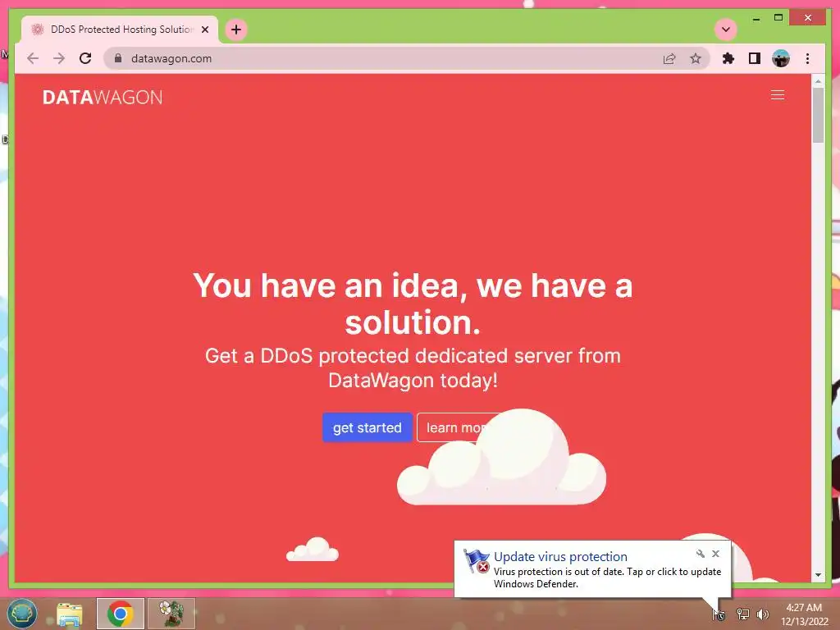The width and height of the screenshot is (840, 630).
Task: Open the DataWagon hamburger menu
Action: click(x=778, y=95)
